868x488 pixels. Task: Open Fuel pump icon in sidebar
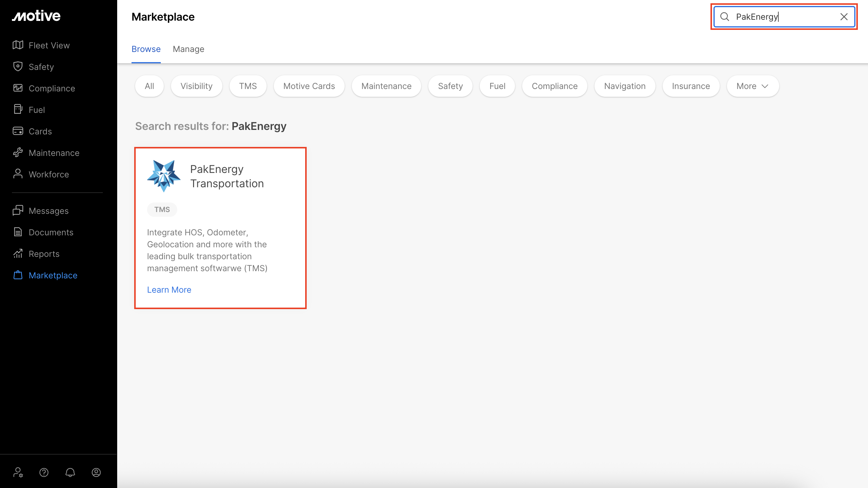coord(18,109)
